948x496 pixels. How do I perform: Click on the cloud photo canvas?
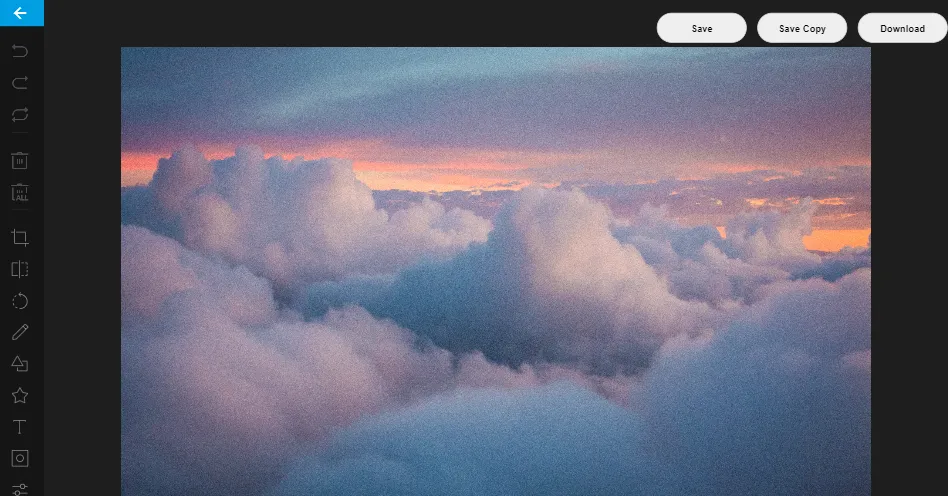(496, 272)
